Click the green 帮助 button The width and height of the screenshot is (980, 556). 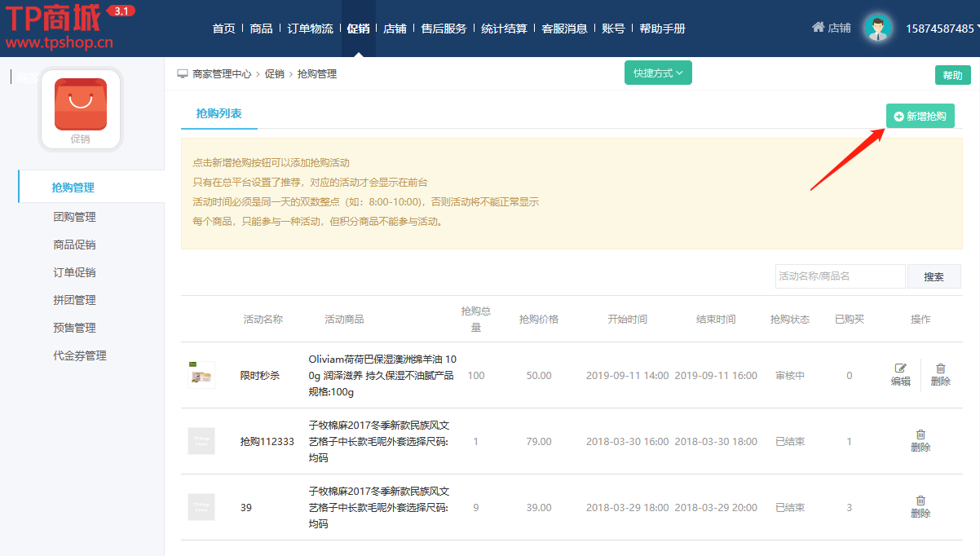[951, 75]
